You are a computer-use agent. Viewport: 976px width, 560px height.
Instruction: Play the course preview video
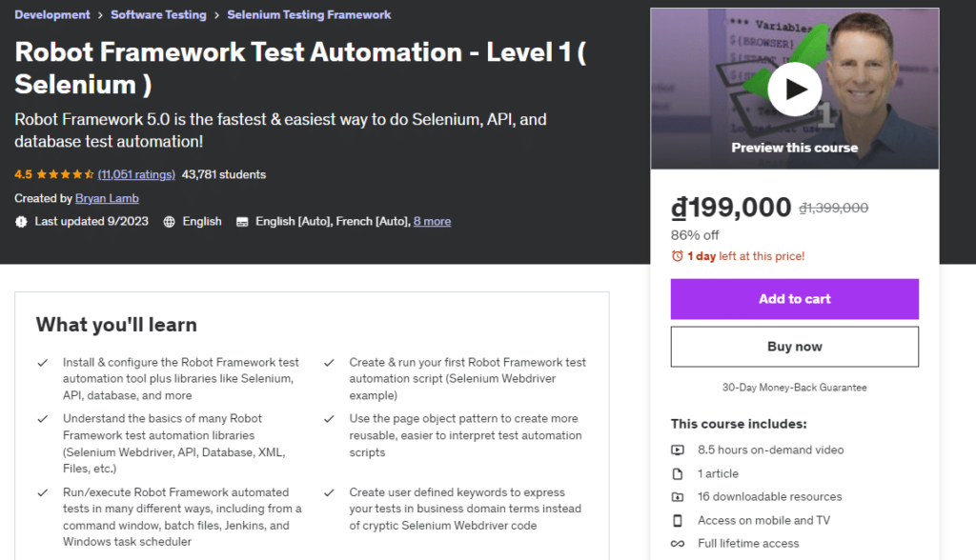click(x=794, y=89)
